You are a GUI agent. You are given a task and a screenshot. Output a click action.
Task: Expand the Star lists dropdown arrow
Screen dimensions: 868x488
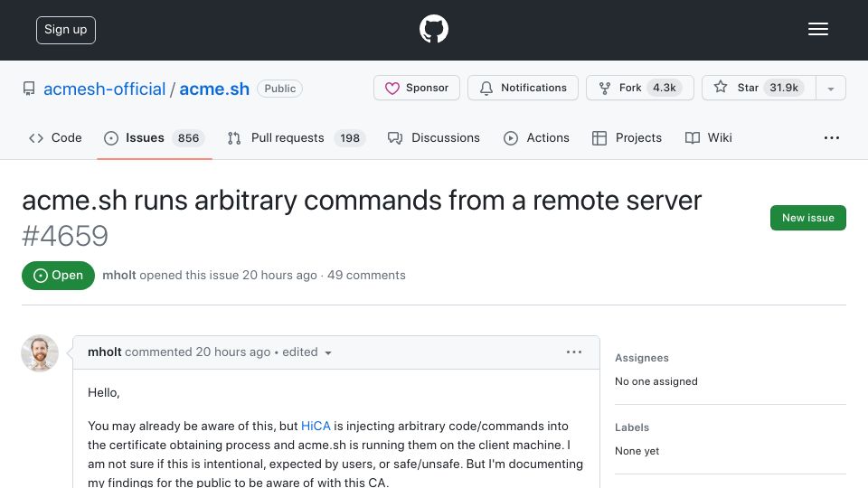(x=831, y=89)
